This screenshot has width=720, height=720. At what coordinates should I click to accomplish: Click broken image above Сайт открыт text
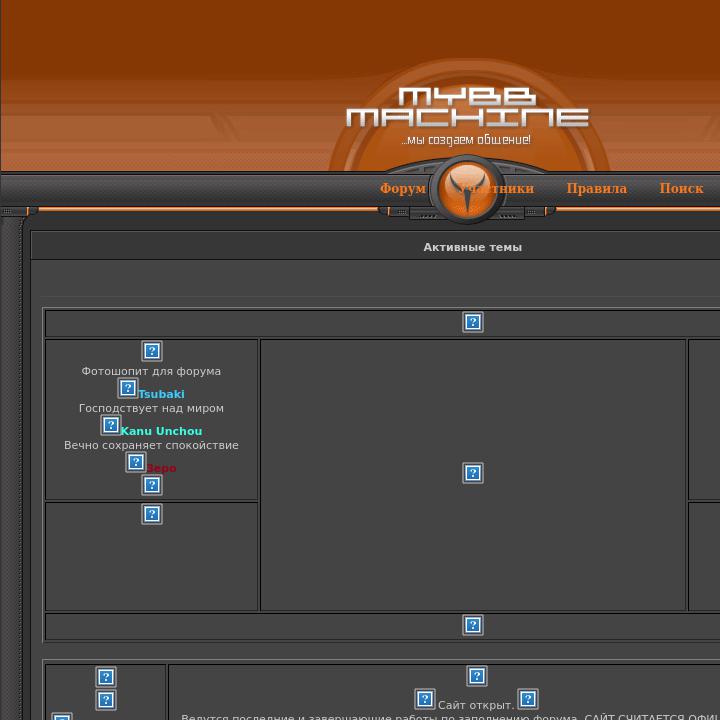[x=477, y=676]
